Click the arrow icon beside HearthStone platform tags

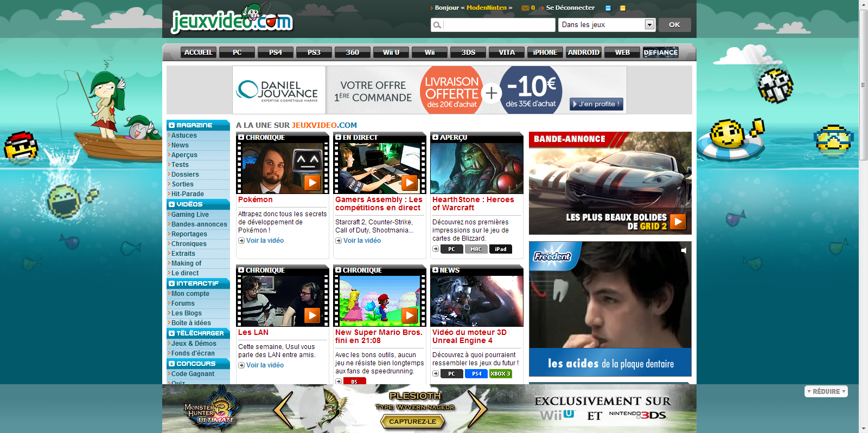[x=435, y=249]
